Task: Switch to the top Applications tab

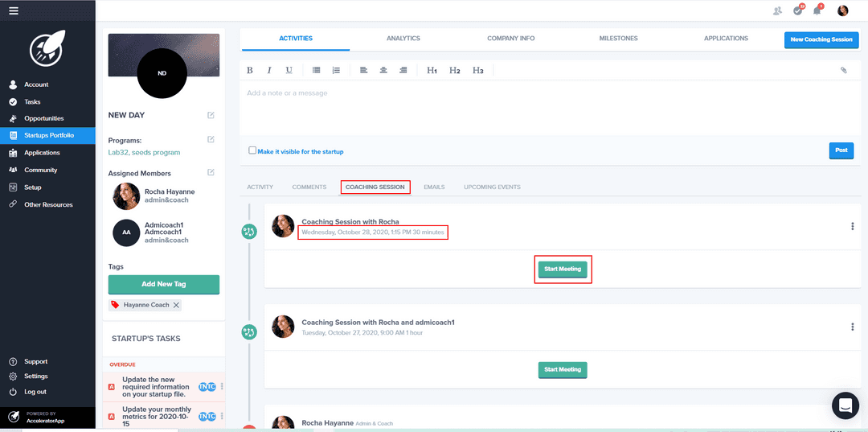Action: (726, 39)
